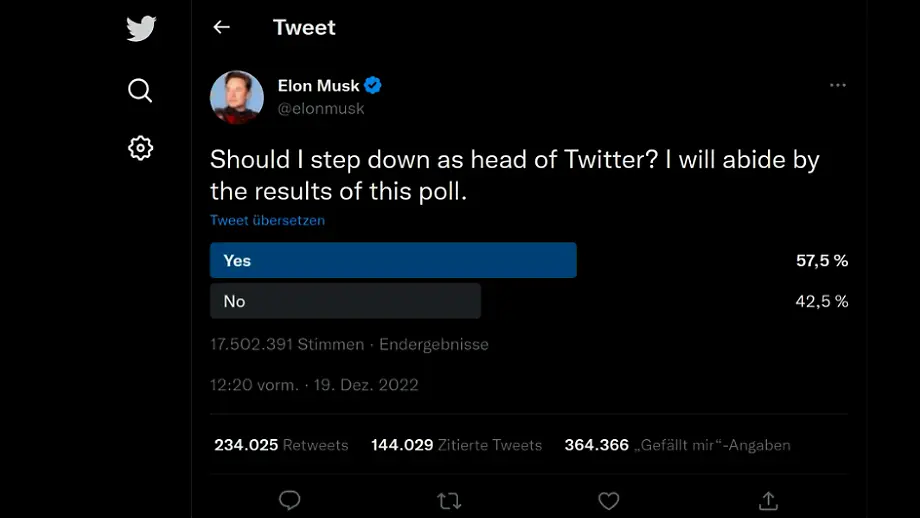
Task: Click the Twitter bird logo
Action: coord(141,29)
